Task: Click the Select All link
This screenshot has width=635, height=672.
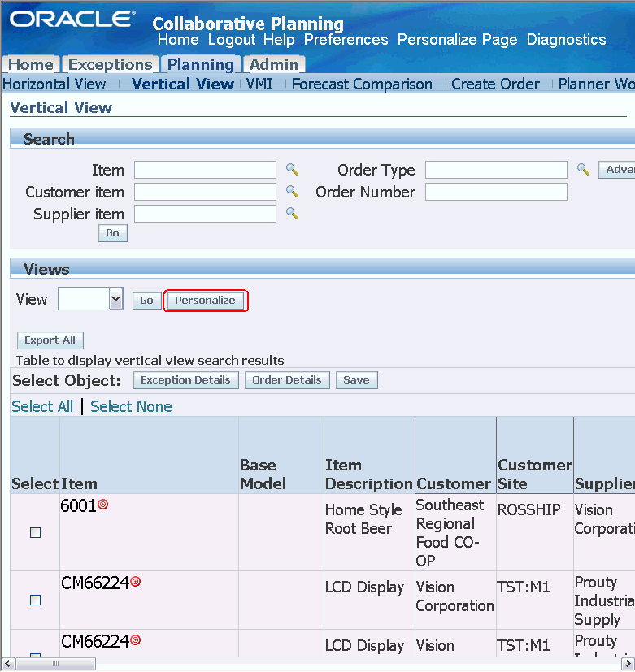Action: 42,406
